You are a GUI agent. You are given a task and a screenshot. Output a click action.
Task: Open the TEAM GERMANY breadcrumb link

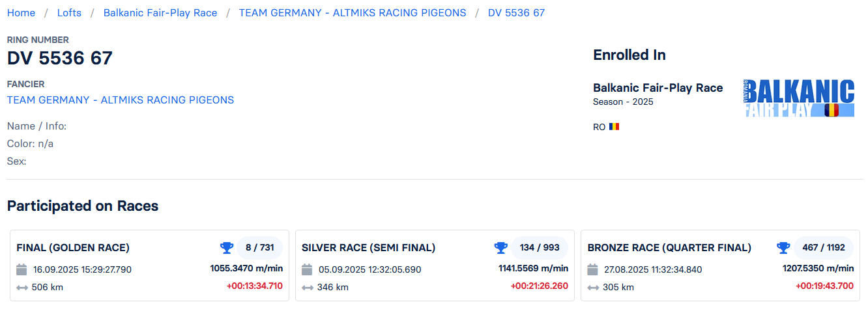353,13
